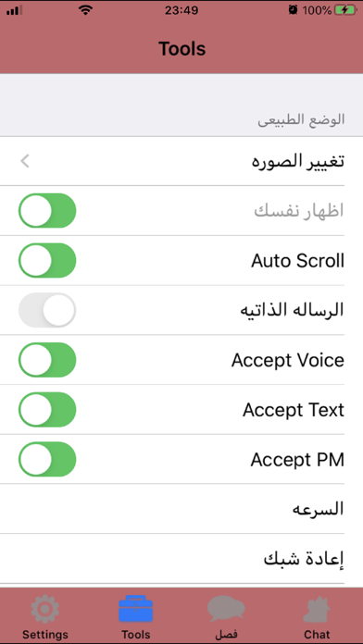
Task: Tap the cellular signal bars icon
Action: click(x=14, y=11)
